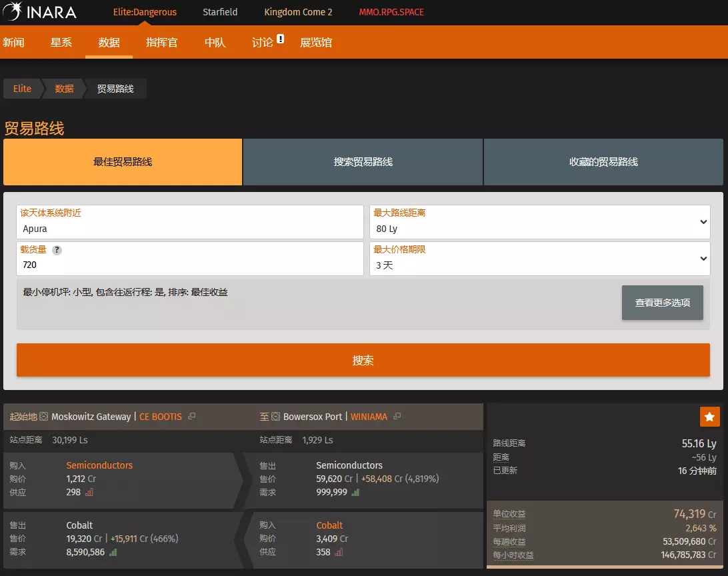Switch to the 搜索贸易路线 tab
728x576 pixels.
point(363,162)
